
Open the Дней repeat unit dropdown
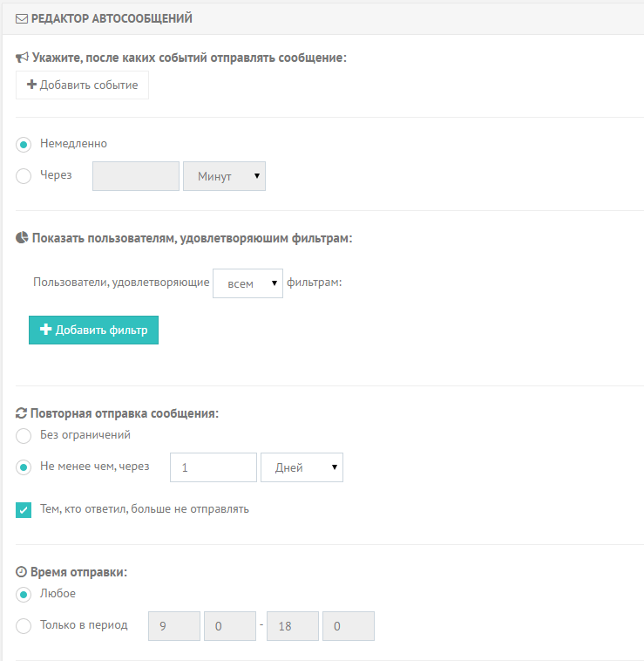[302, 467]
